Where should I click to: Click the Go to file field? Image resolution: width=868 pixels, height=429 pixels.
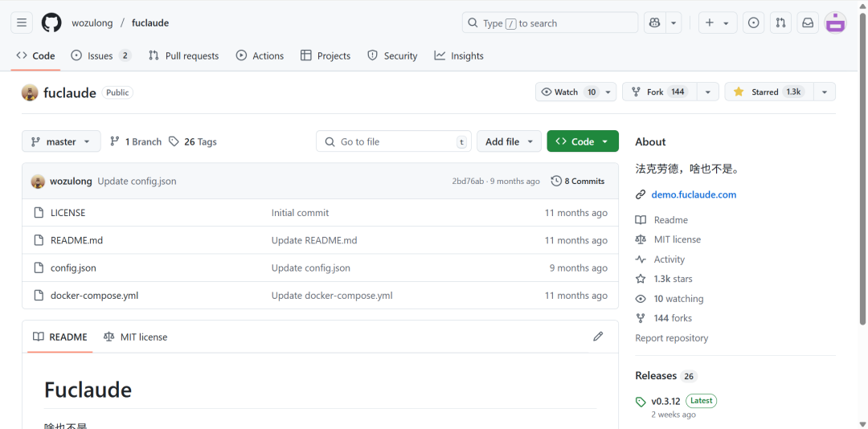394,141
